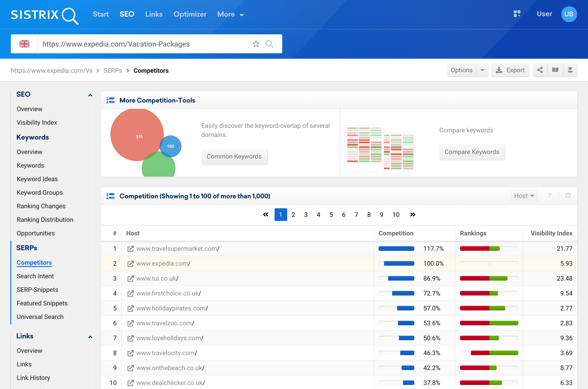The width and height of the screenshot is (588, 389).
Task: Open external link for www.travelzoo.com
Action: click(x=130, y=323)
